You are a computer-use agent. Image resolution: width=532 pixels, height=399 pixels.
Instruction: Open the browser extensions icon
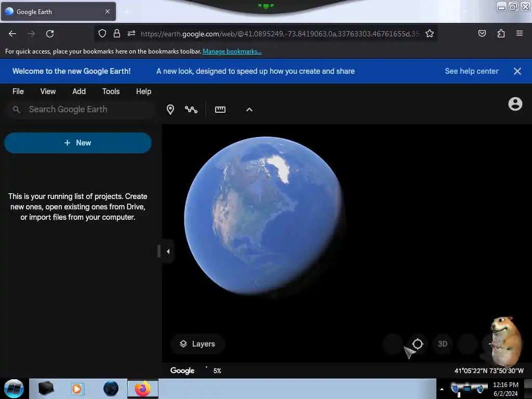(x=501, y=33)
